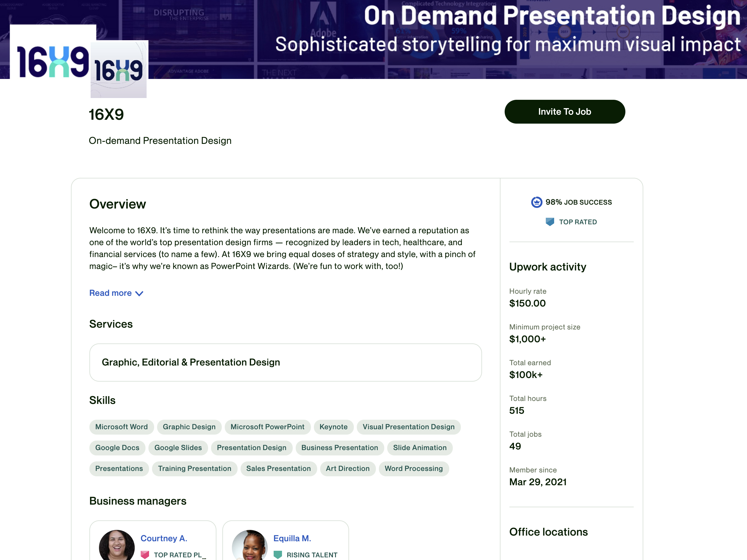The image size is (747, 560).
Task: Select the Keynote skill tag
Action: [x=334, y=427]
